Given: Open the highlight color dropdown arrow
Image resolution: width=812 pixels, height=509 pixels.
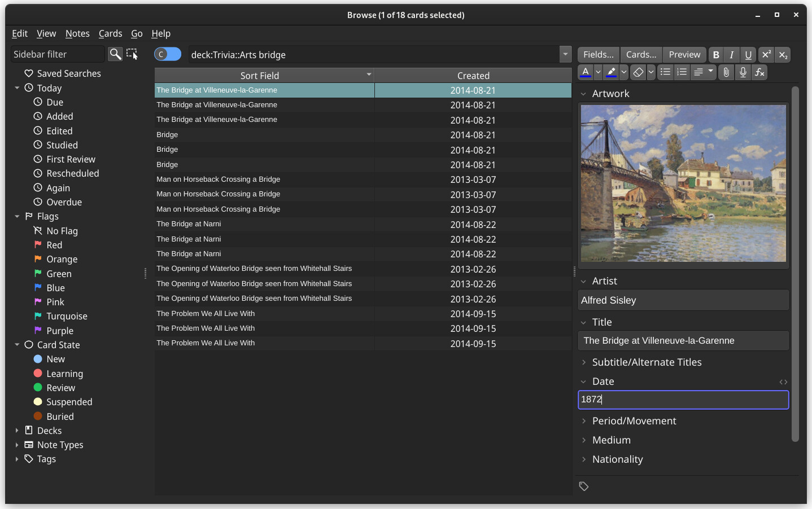Looking at the screenshot, I should click(x=623, y=72).
